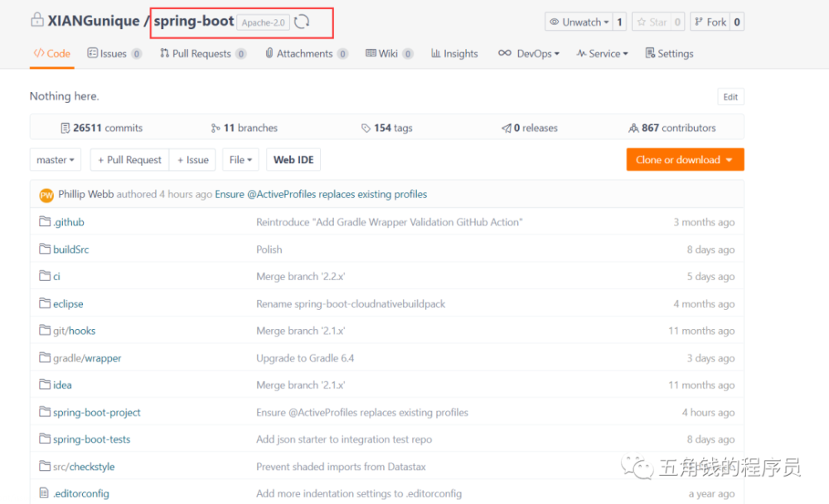Switch to the Code tab
The width and height of the screenshot is (829, 504).
(x=51, y=53)
